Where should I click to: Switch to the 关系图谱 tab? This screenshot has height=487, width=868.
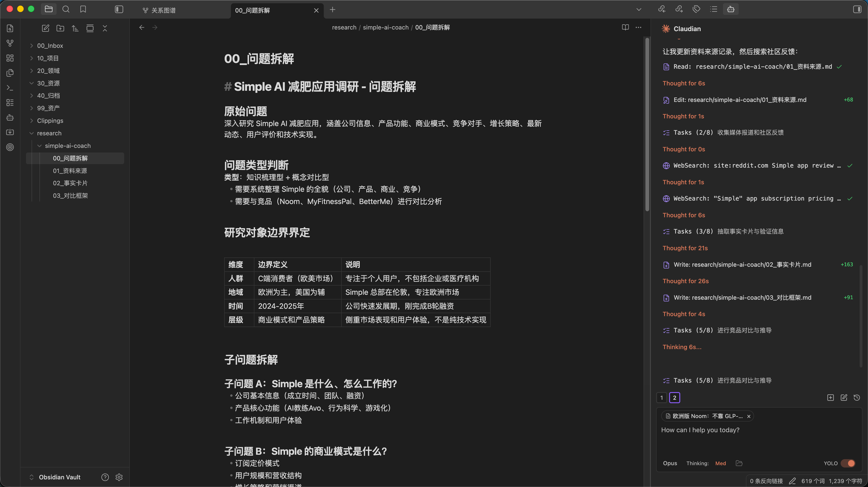[x=163, y=10]
